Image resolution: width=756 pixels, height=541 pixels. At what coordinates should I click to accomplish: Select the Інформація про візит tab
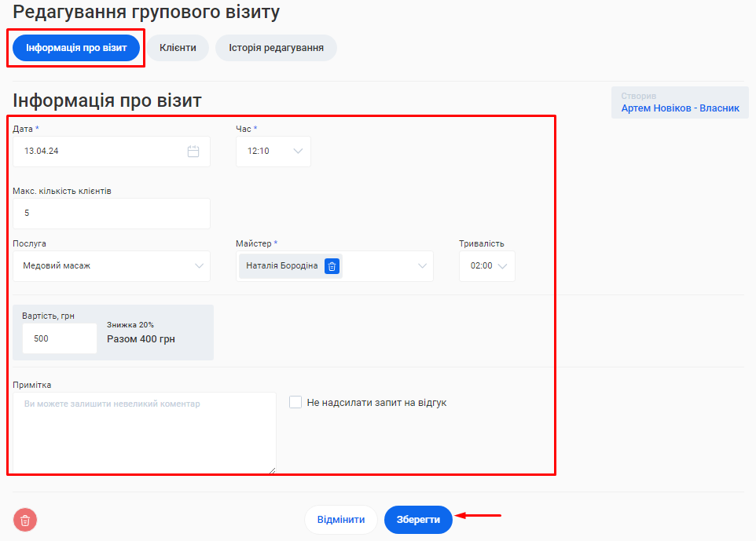pos(76,48)
